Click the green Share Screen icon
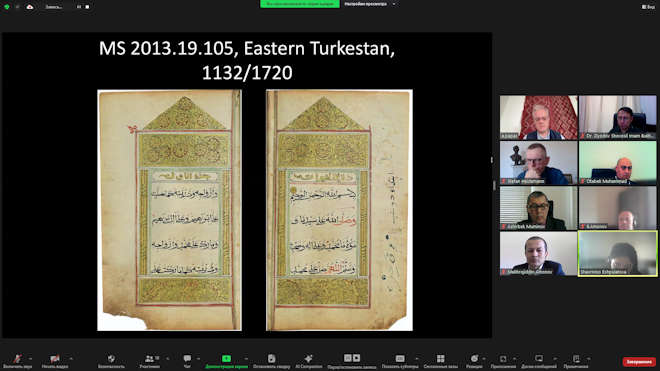Screen dimensions: 660x371 click(226, 359)
